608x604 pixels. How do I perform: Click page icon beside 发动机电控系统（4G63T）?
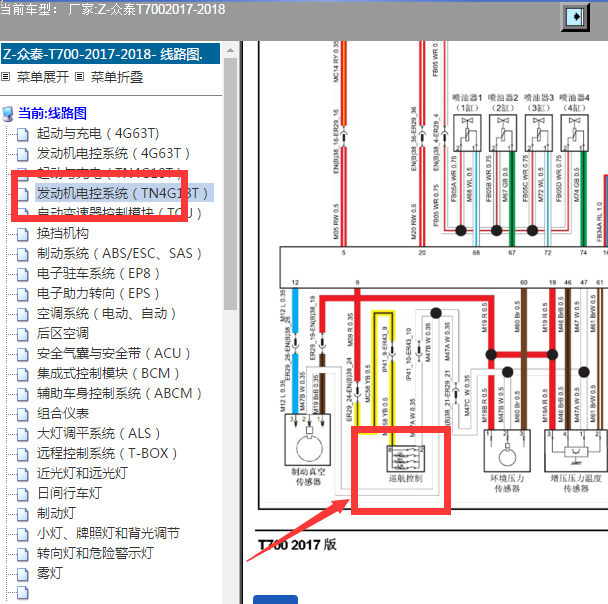coord(23,154)
